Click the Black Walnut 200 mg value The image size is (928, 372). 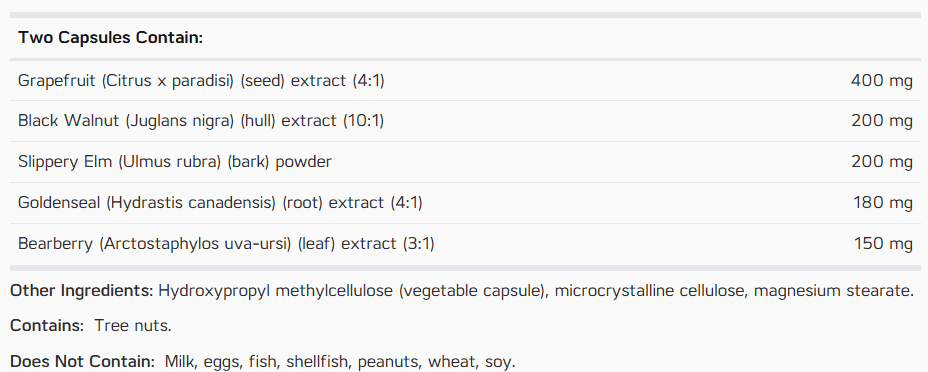coord(882,121)
